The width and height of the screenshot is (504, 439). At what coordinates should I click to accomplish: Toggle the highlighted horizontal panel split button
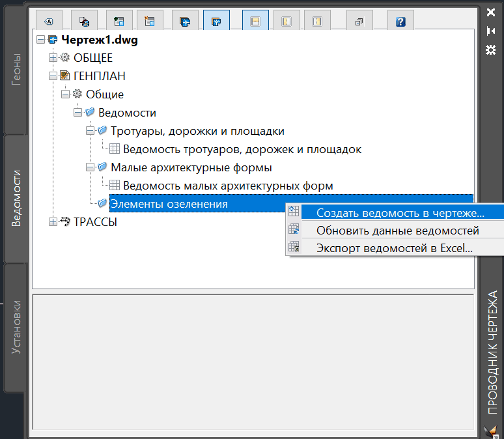click(x=255, y=21)
